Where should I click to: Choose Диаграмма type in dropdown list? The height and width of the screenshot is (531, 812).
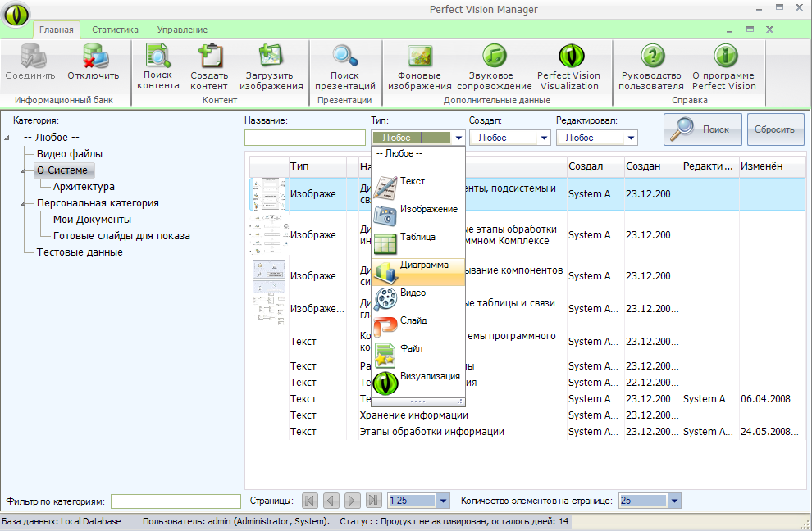418,272
